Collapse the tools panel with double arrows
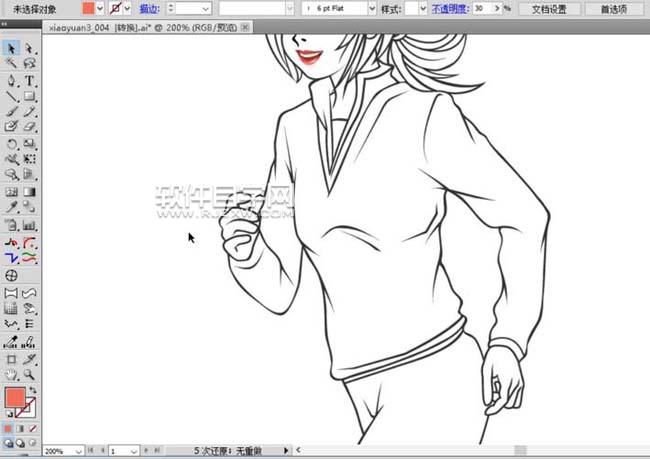 [4, 24]
